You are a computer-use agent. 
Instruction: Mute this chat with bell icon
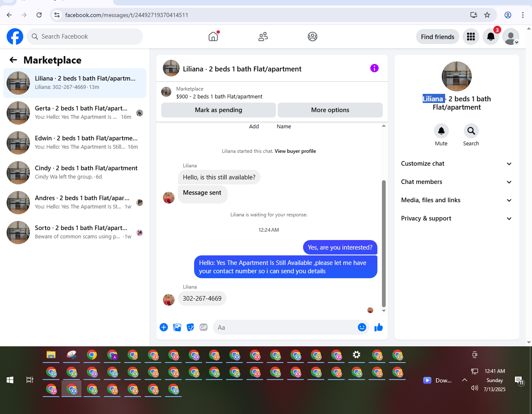tap(441, 131)
